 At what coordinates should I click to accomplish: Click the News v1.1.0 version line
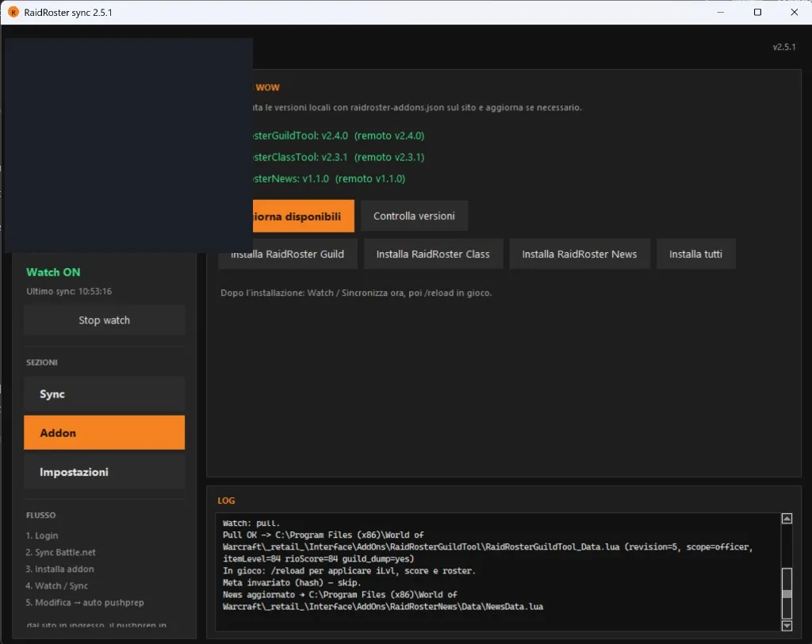(x=329, y=178)
